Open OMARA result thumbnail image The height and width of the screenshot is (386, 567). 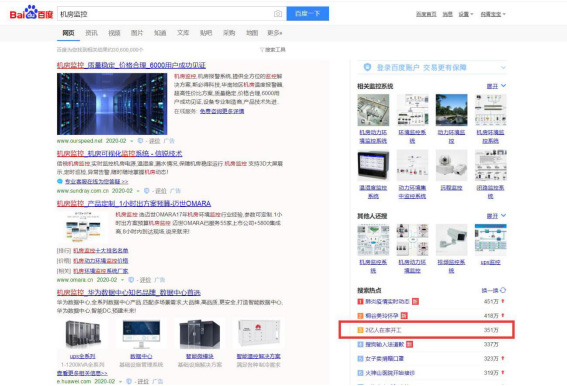coord(84,226)
